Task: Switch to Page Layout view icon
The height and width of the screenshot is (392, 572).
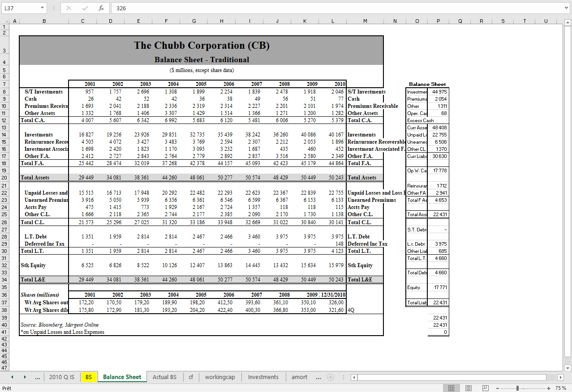Action: 469,388
